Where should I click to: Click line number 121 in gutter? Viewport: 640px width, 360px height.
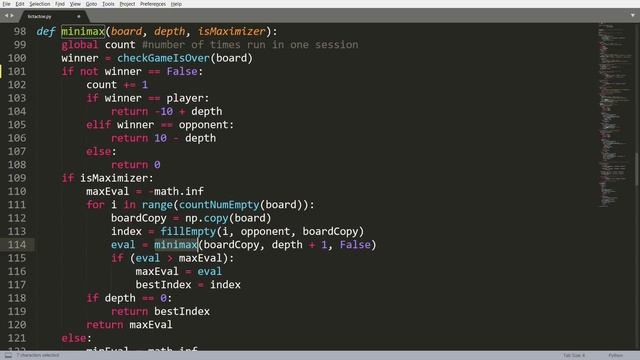[17, 338]
